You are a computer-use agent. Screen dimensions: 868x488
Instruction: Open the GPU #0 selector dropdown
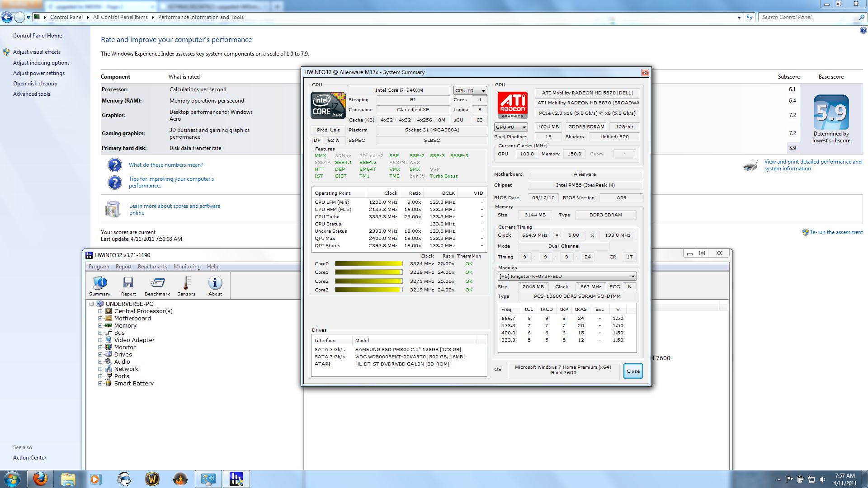point(511,127)
